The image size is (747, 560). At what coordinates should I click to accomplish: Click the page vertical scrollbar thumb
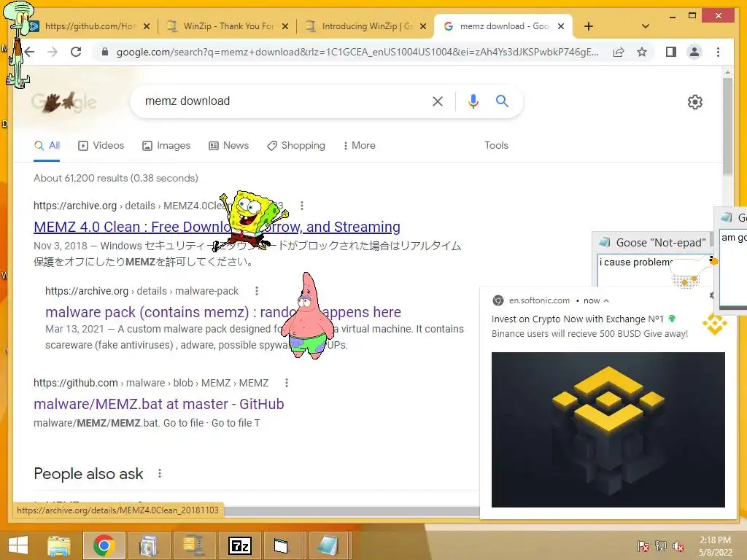coord(727,126)
